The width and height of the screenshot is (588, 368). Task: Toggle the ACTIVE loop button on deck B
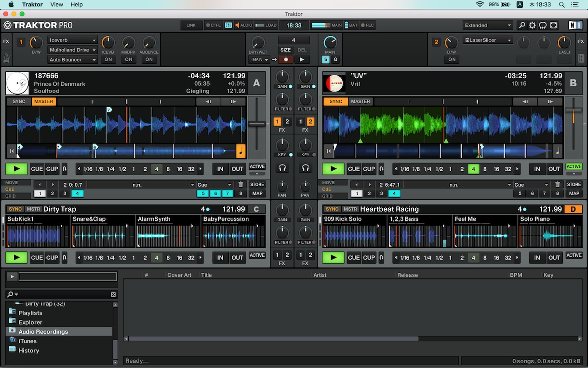point(574,167)
